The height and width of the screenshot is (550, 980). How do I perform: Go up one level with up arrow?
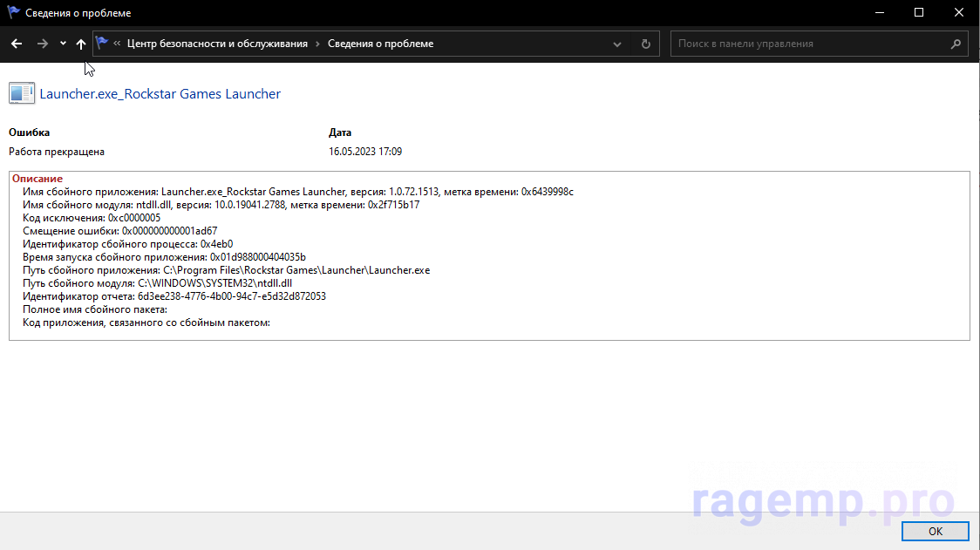pyautogui.click(x=80, y=44)
